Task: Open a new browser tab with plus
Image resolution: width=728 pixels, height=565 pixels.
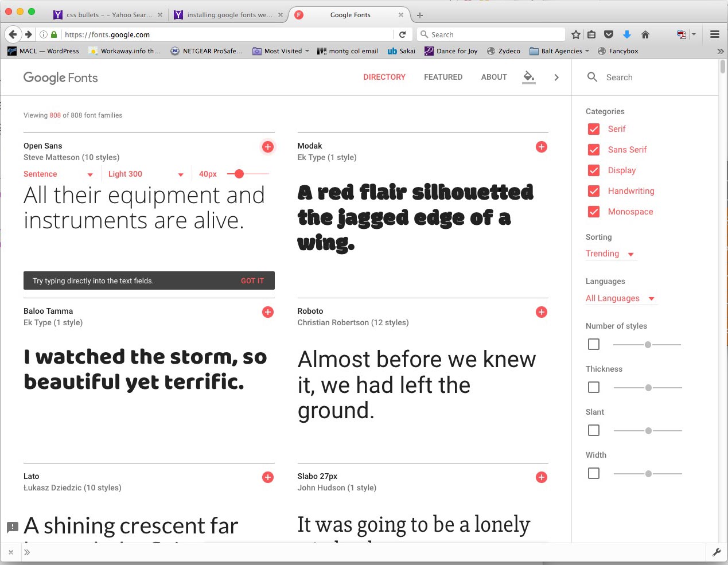Action: tap(420, 15)
